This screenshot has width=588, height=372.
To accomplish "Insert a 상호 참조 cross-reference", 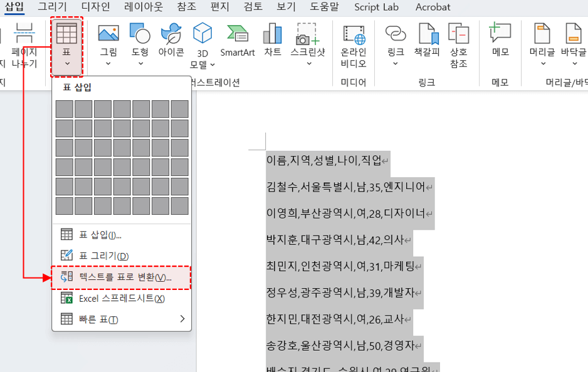I will point(458,44).
